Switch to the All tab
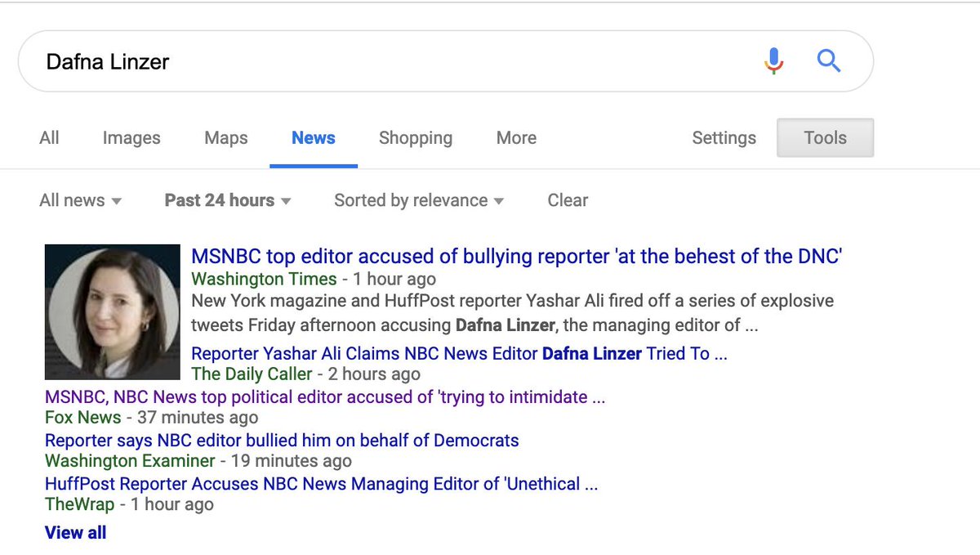This screenshot has height=555, width=980. point(49,138)
